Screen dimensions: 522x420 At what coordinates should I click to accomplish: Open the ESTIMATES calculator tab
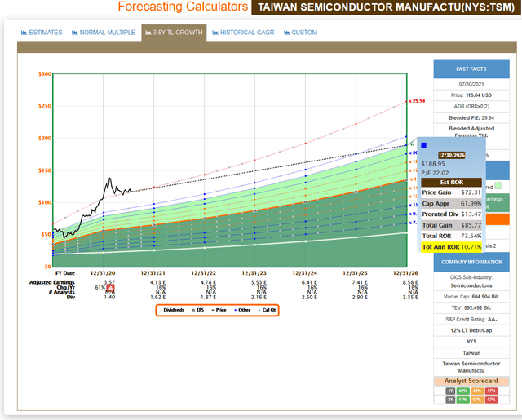click(42, 33)
